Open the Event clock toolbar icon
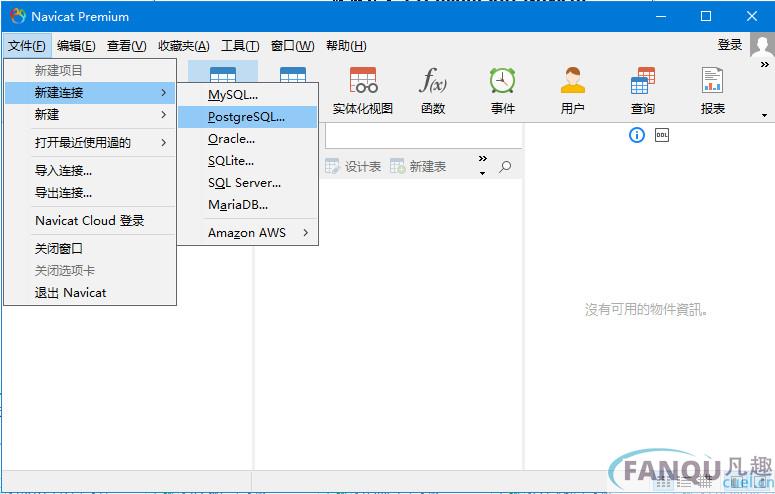The image size is (775, 494). 503,90
